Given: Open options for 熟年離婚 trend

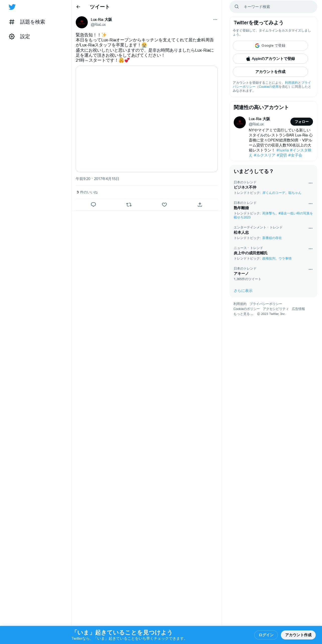Looking at the screenshot, I should coord(310,204).
